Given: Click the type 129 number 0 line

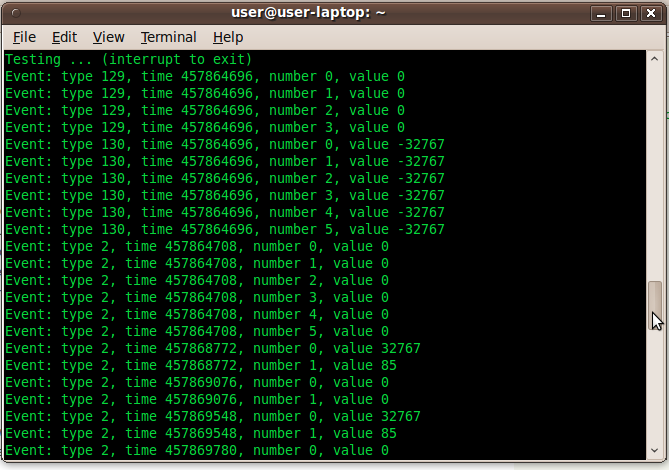Looking at the screenshot, I should tap(205, 76).
